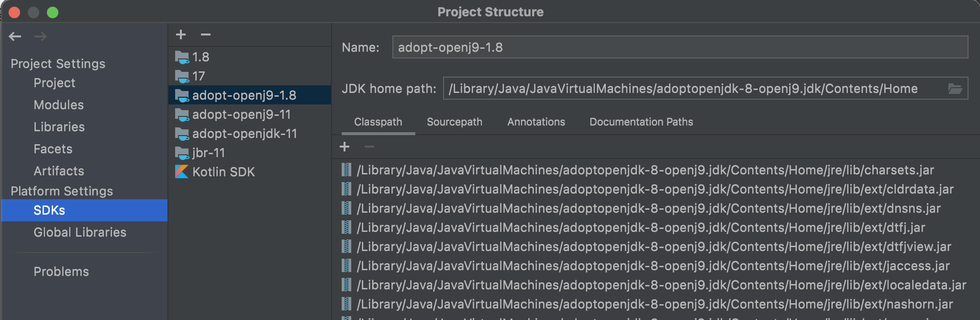980x320 pixels.
Task: Open the Annotations tab
Action: [x=536, y=122]
